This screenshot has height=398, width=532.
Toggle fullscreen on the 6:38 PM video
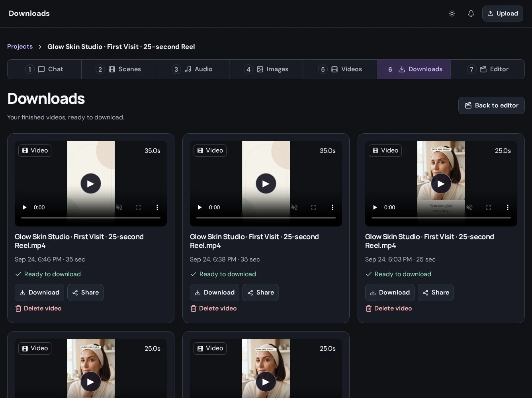[313, 207]
